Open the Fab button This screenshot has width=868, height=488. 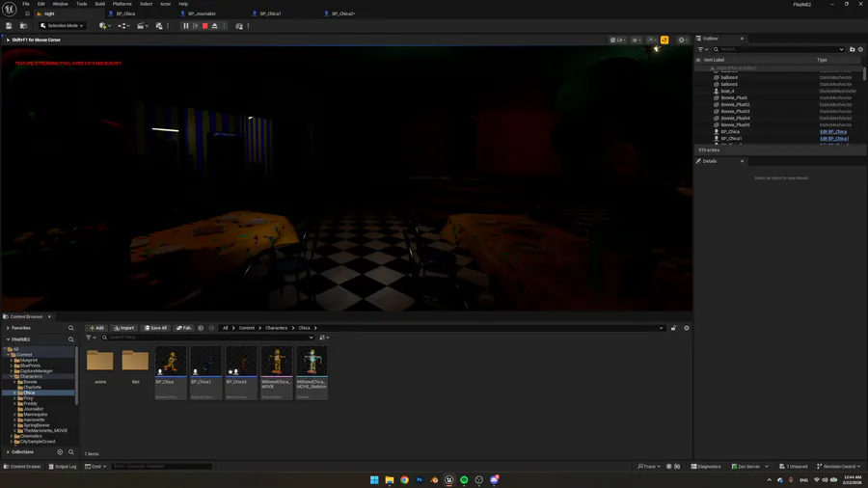[183, 328]
